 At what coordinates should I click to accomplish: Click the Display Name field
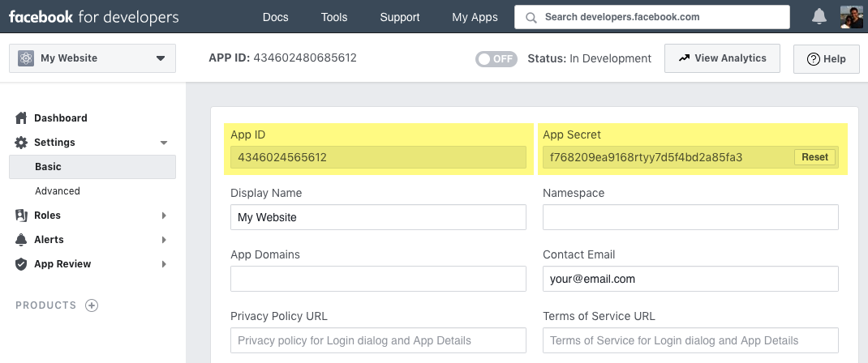pos(379,217)
